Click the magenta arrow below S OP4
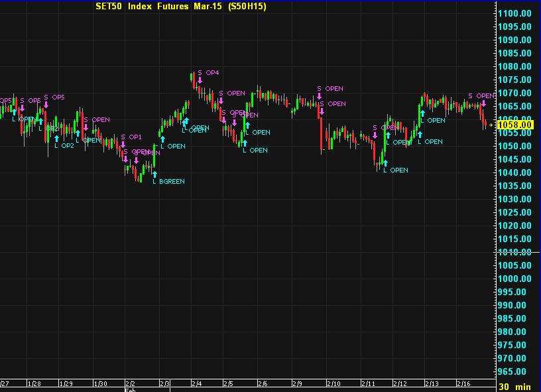The width and height of the screenshot is (541, 392). click(200, 80)
